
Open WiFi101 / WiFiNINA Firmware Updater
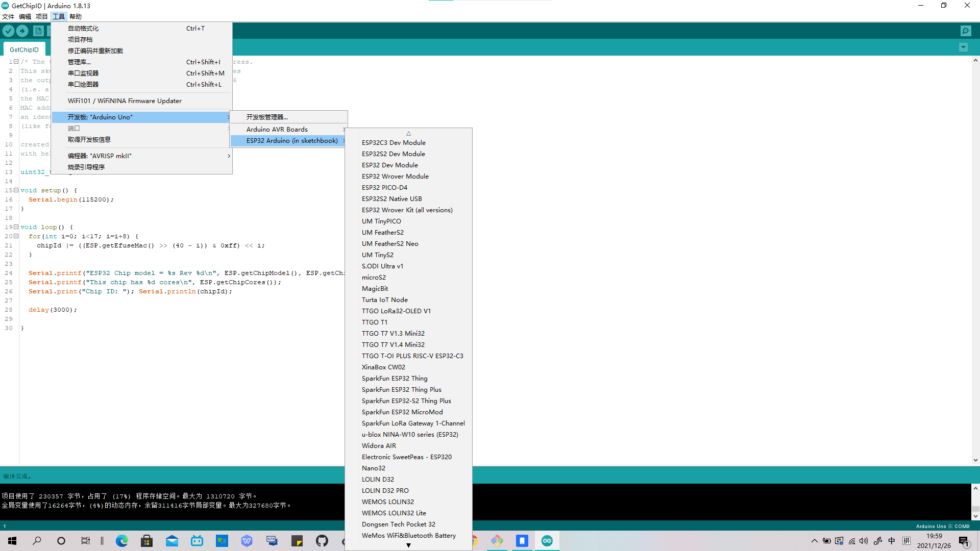coord(124,101)
